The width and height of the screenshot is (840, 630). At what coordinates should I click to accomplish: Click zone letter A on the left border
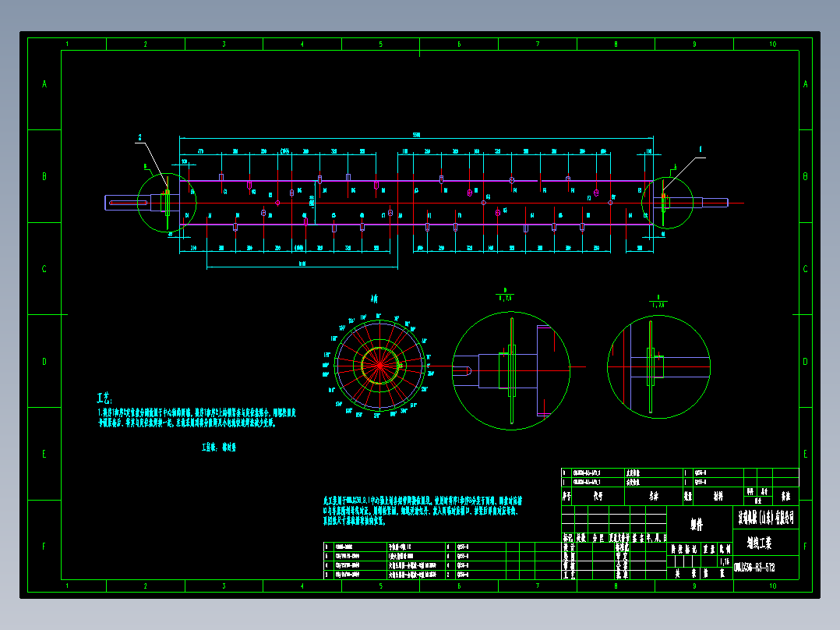(44, 83)
